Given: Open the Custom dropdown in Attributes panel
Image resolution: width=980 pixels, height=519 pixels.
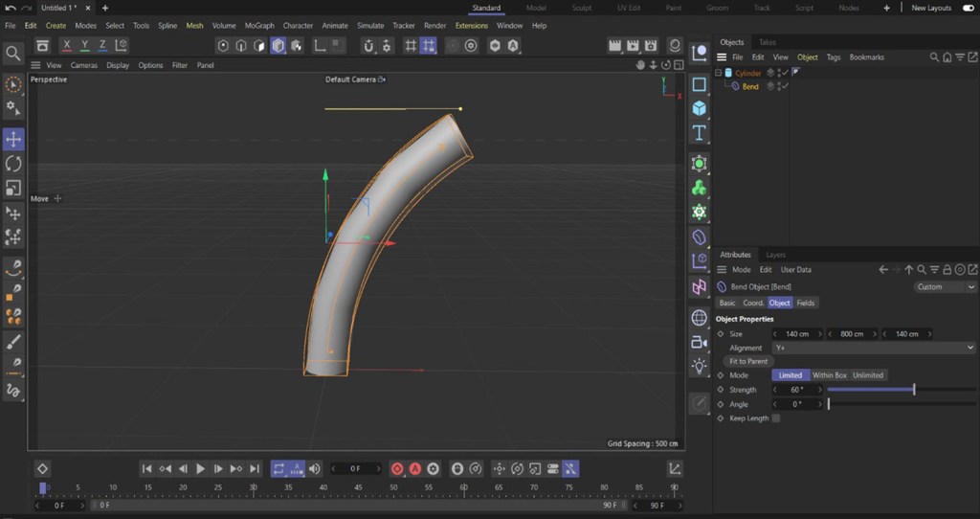Looking at the screenshot, I should [945, 286].
